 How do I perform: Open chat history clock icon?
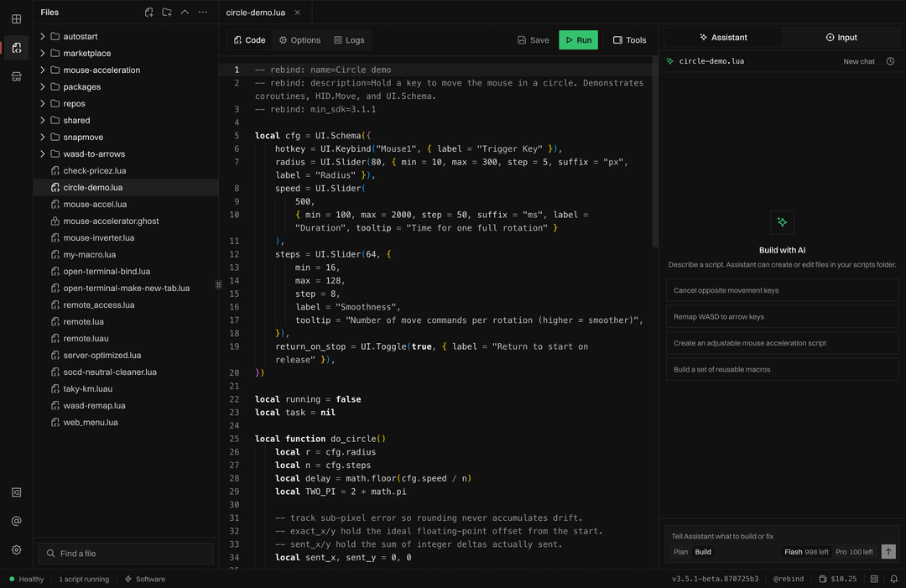(890, 61)
